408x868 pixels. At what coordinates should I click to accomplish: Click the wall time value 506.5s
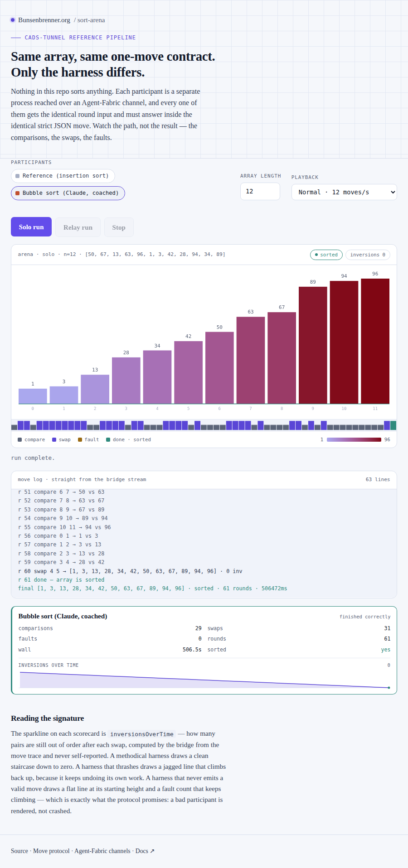click(192, 650)
